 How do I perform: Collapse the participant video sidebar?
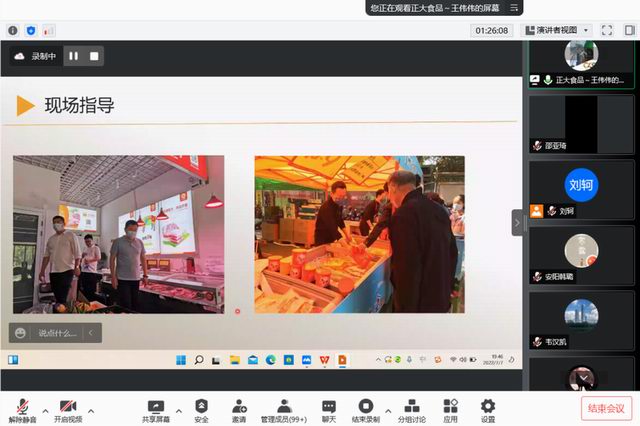517,223
